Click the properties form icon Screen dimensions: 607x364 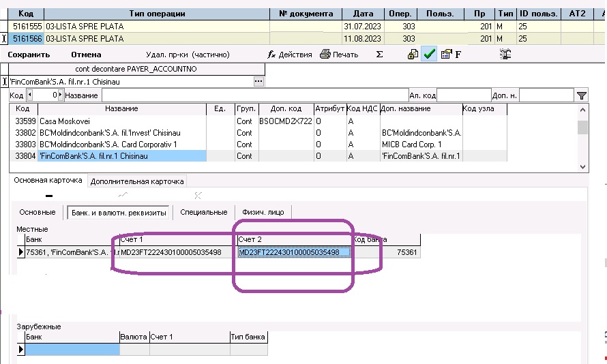[x=446, y=54]
